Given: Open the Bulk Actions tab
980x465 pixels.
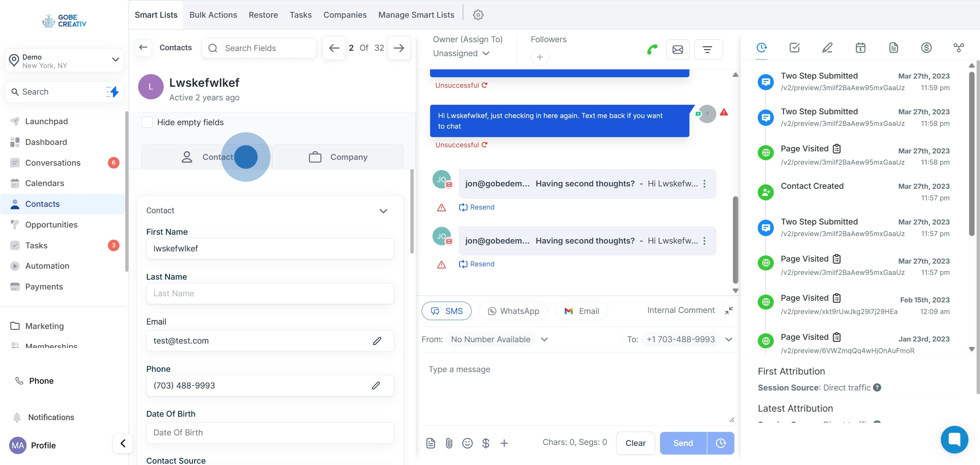Looking at the screenshot, I should (213, 15).
